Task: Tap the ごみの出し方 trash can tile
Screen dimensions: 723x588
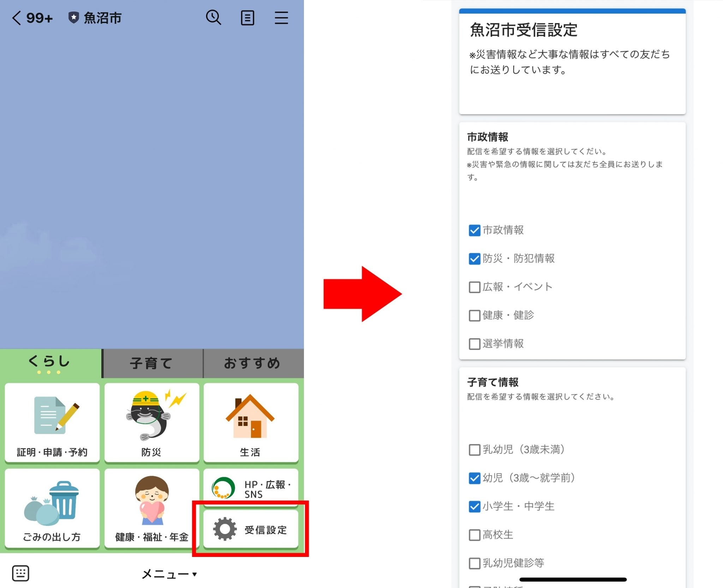Action: point(52,508)
